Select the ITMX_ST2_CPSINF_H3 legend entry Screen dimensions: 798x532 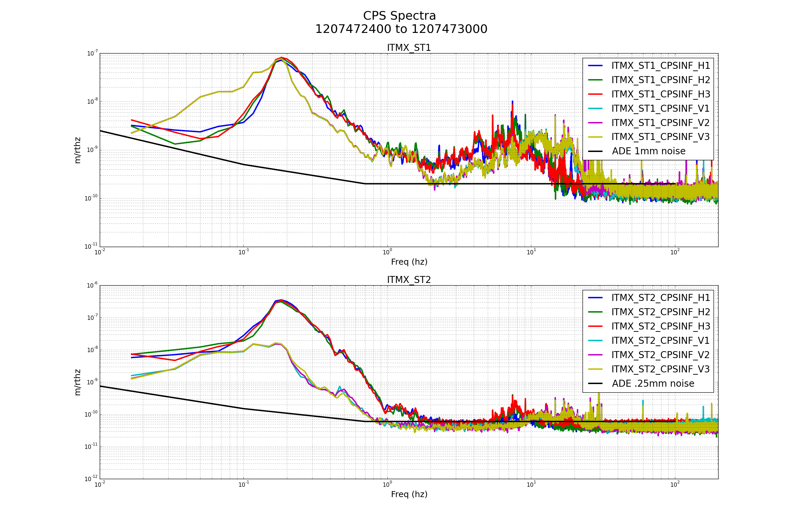click(660, 327)
